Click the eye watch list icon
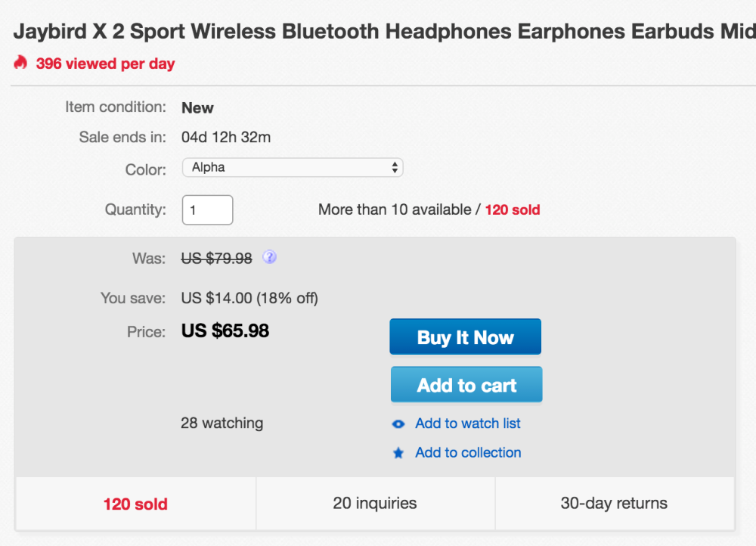The height and width of the screenshot is (546, 756). [x=398, y=424]
